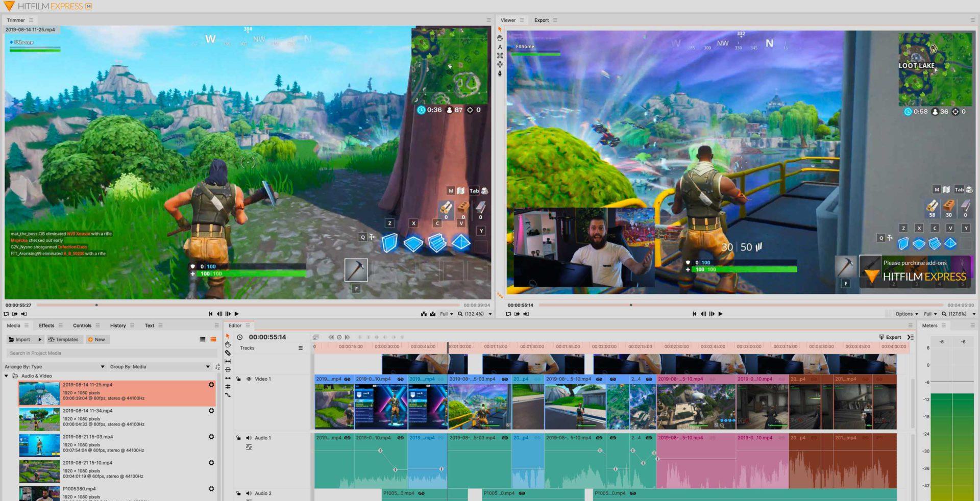Toggle lock on Video 1 track
The image size is (980, 501).
[238, 379]
